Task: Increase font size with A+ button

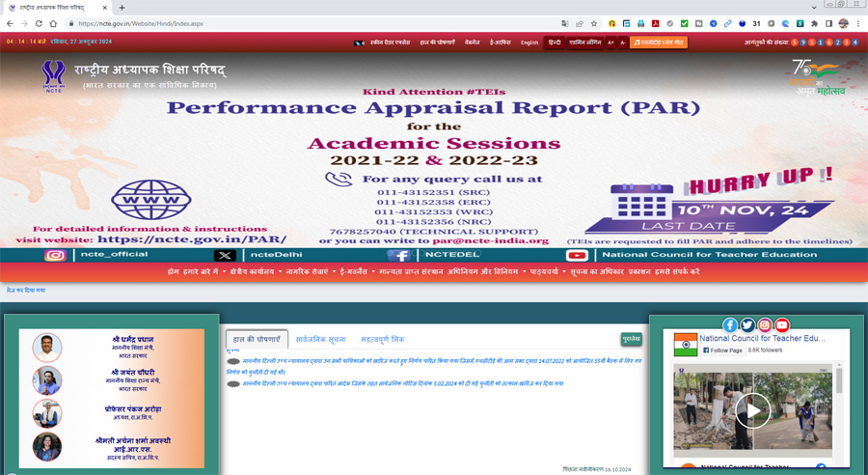Action: click(610, 42)
